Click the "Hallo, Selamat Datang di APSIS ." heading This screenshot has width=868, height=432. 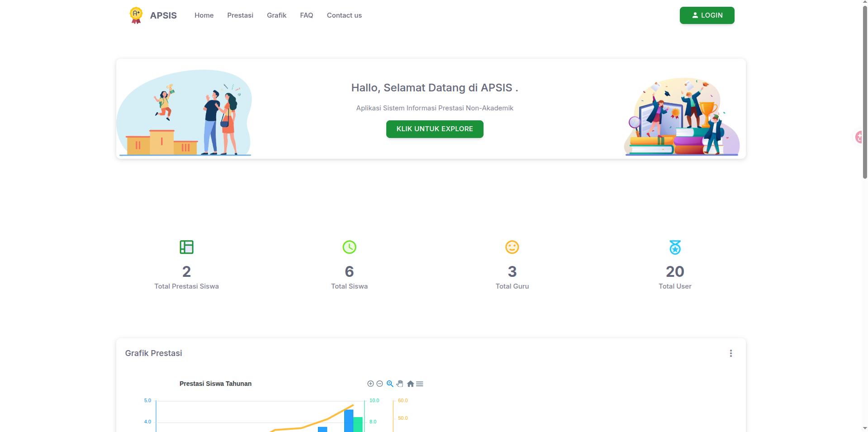point(435,88)
